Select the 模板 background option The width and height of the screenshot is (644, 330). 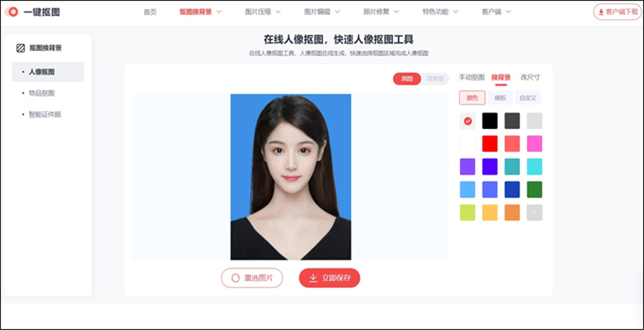pyautogui.click(x=500, y=98)
